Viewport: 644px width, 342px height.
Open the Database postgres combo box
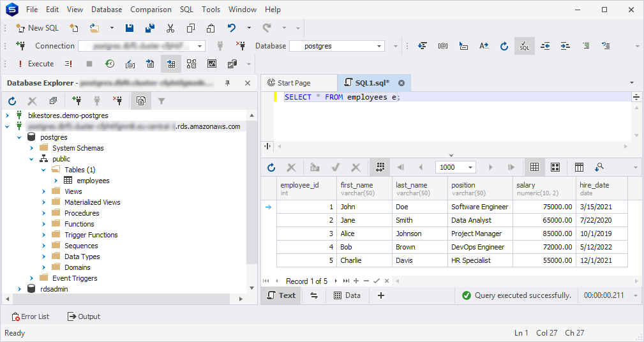click(337, 46)
